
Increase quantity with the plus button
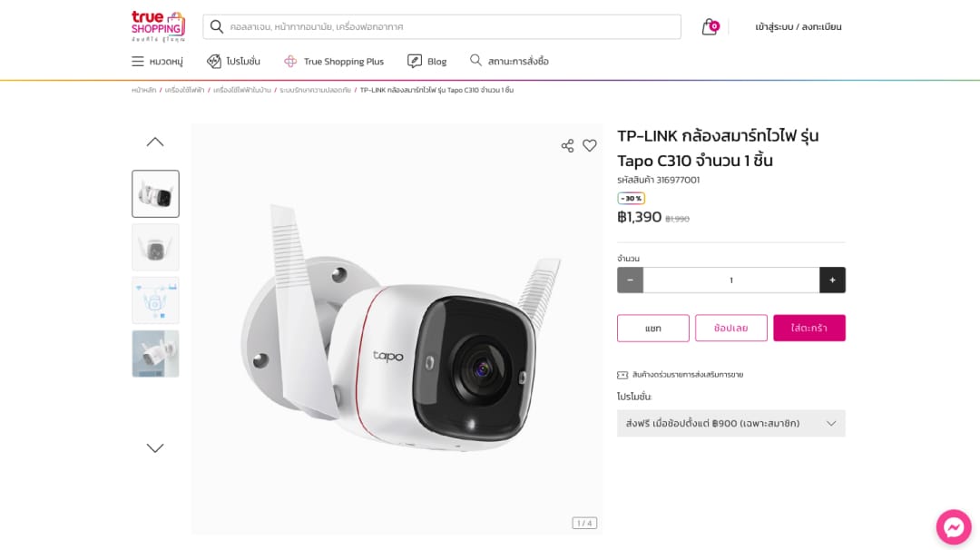832,280
